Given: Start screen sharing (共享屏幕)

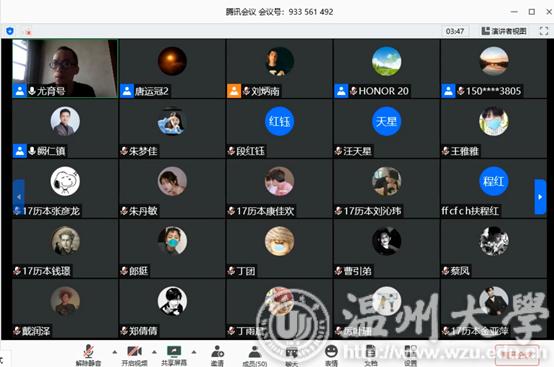Looking at the screenshot, I should click(x=174, y=355).
